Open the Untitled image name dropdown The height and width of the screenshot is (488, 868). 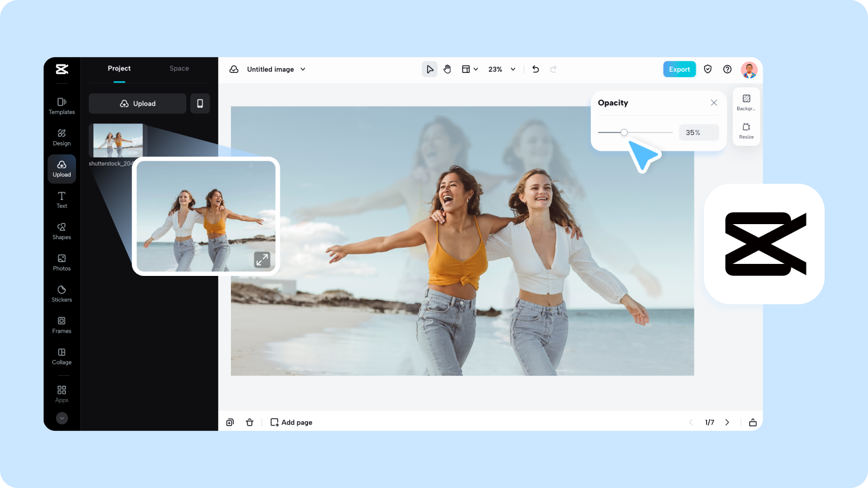coord(276,69)
